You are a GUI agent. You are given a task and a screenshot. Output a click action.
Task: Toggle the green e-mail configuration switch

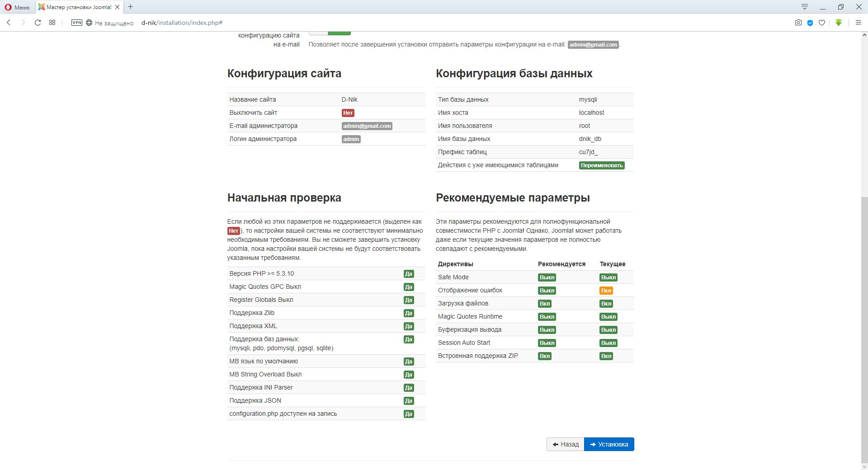pos(339,33)
